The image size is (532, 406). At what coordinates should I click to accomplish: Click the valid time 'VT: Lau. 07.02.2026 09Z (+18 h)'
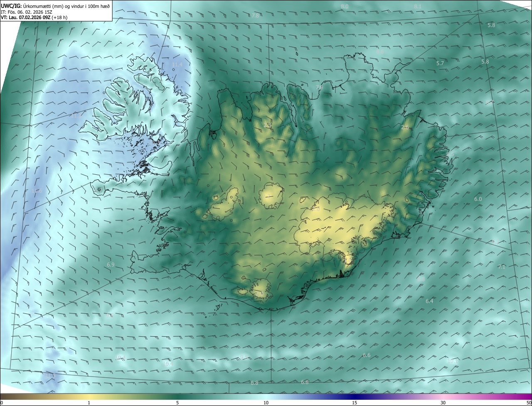click(x=35, y=18)
